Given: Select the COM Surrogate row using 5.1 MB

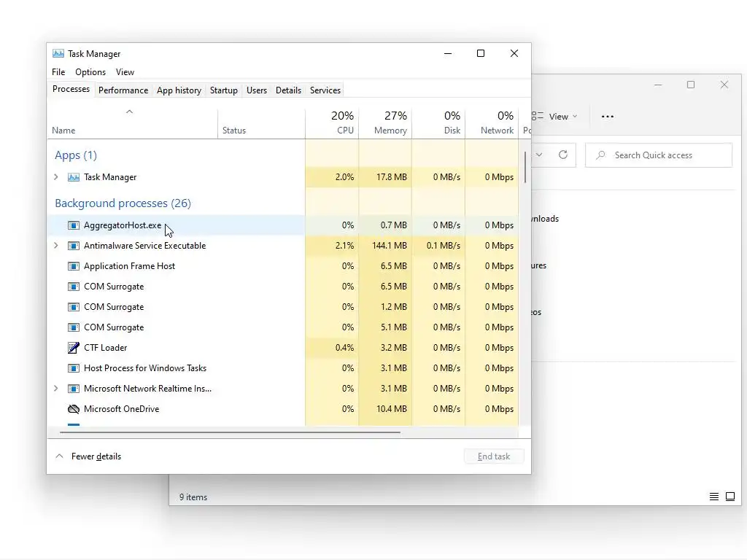Looking at the screenshot, I should (x=282, y=327).
